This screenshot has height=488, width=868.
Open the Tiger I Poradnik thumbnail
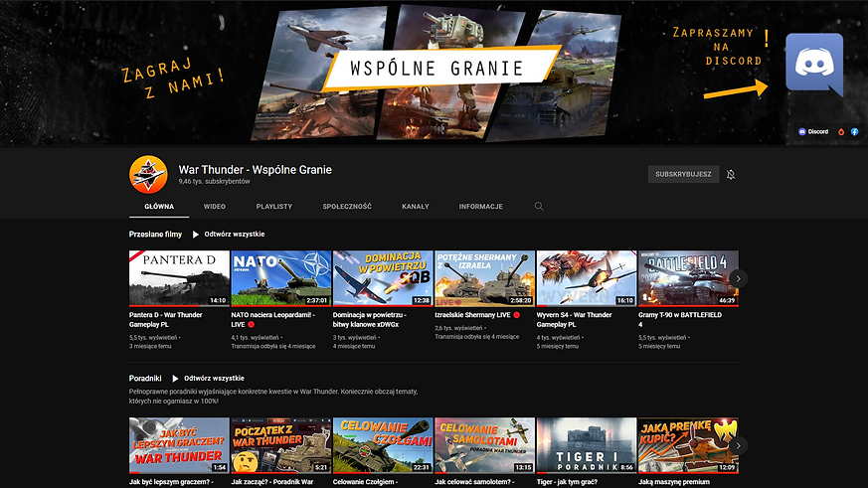tap(587, 445)
